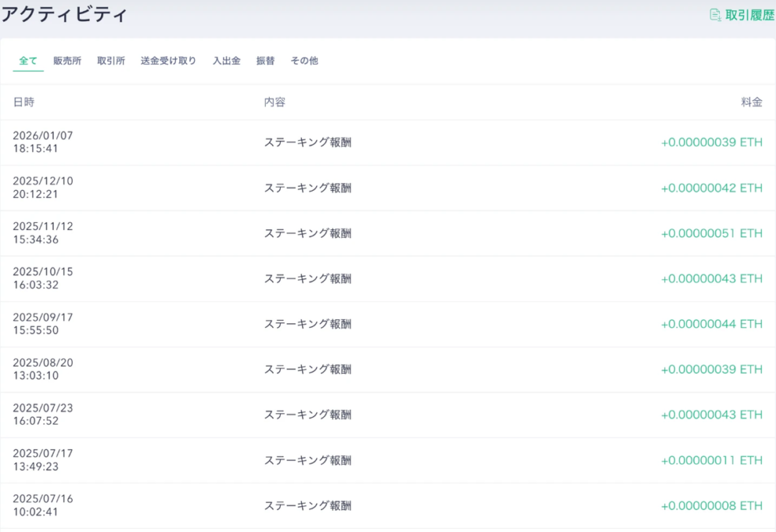Click ステーキング報酬 in the 2025/07/16 row
Image resolution: width=776 pixels, height=532 pixels.
[x=308, y=506]
